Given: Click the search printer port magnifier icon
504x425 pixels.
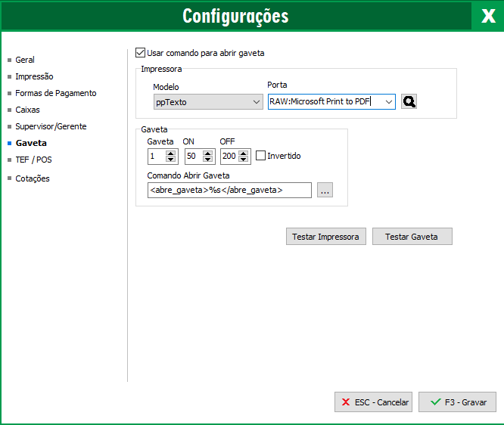Looking at the screenshot, I should (409, 102).
